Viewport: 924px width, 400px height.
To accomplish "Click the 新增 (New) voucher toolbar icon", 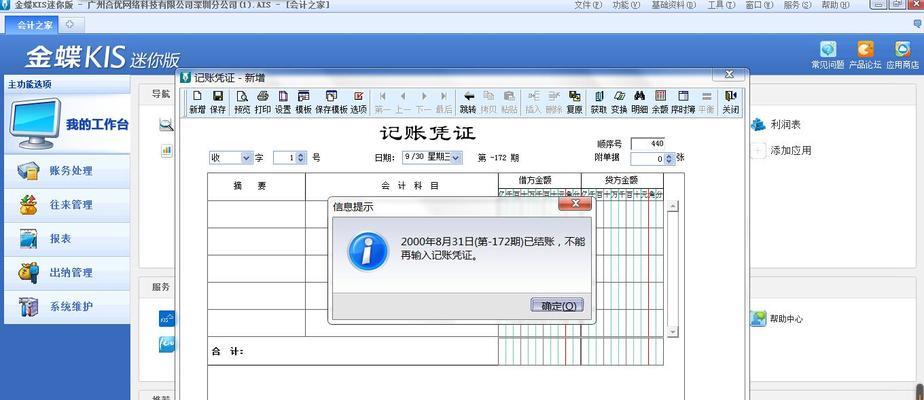I will point(197,102).
